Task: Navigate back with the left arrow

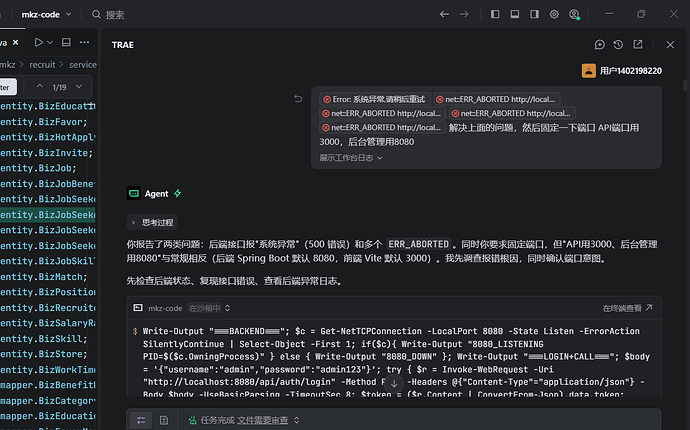Action: [444, 15]
